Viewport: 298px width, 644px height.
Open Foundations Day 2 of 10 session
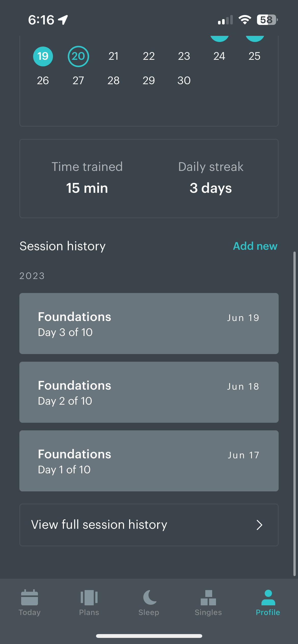click(x=149, y=392)
